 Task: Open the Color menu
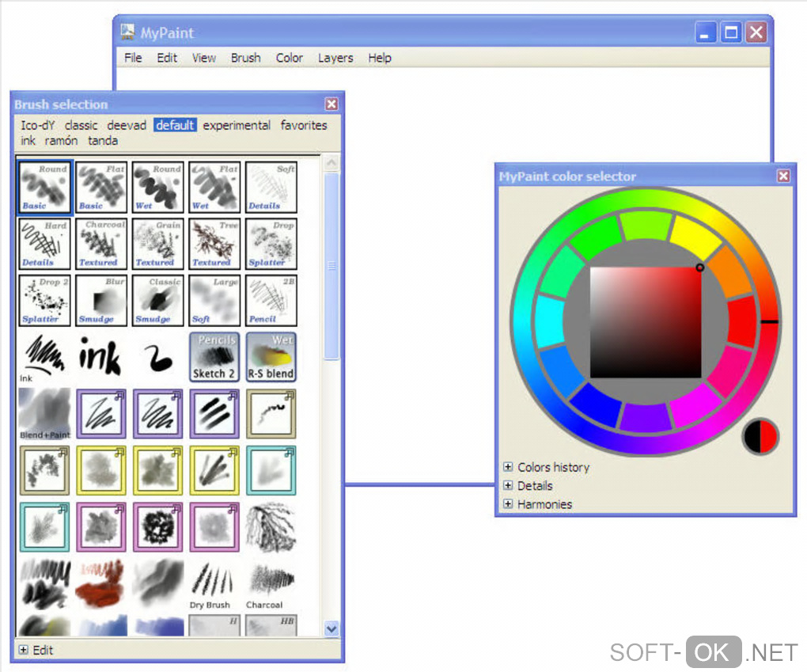tap(290, 58)
